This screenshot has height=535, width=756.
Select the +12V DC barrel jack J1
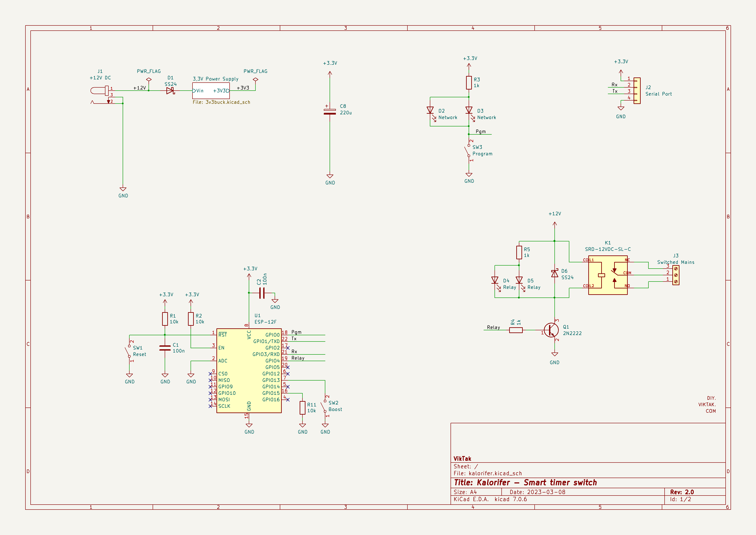pyautogui.click(x=101, y=91)
